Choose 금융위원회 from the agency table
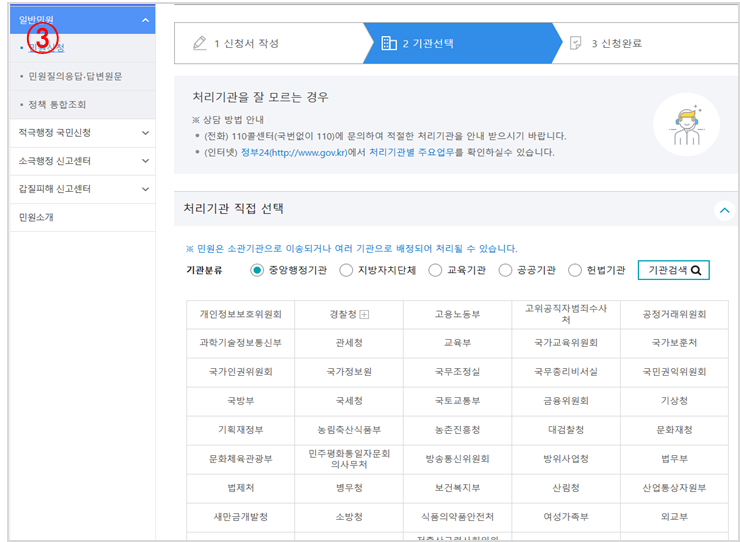Screen dimensions: 740x542 pos(566,401)
